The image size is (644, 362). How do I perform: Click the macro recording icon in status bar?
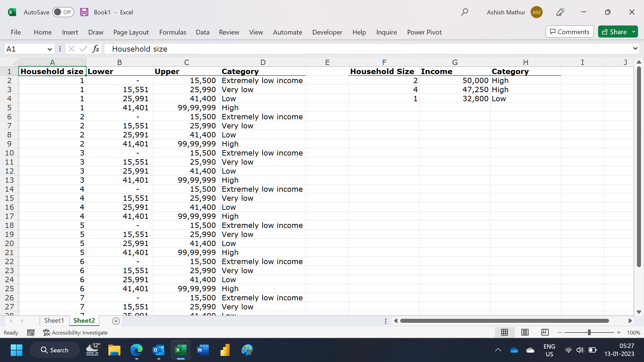[x=31, y=333]
